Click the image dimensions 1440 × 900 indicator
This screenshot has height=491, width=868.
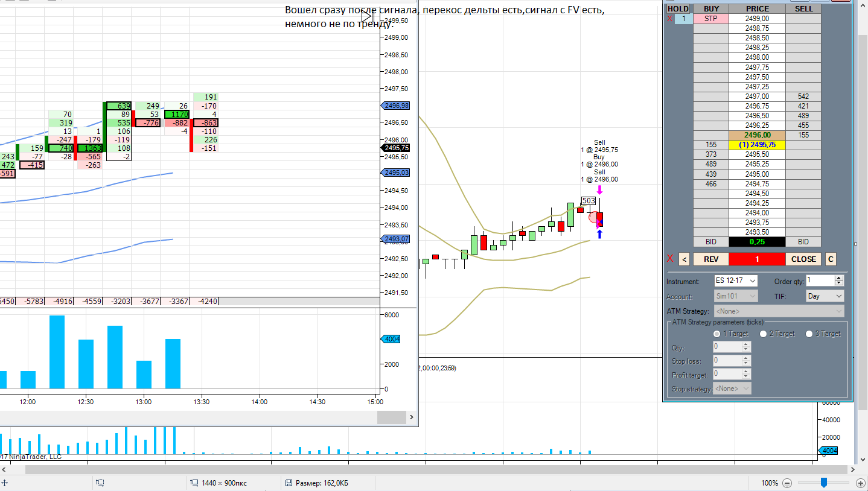(x=219, y=483)
